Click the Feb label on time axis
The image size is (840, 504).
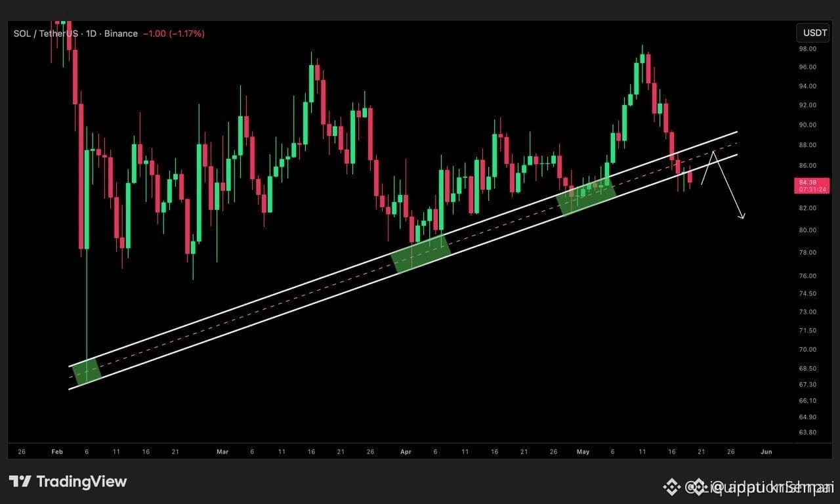(57, 451)
